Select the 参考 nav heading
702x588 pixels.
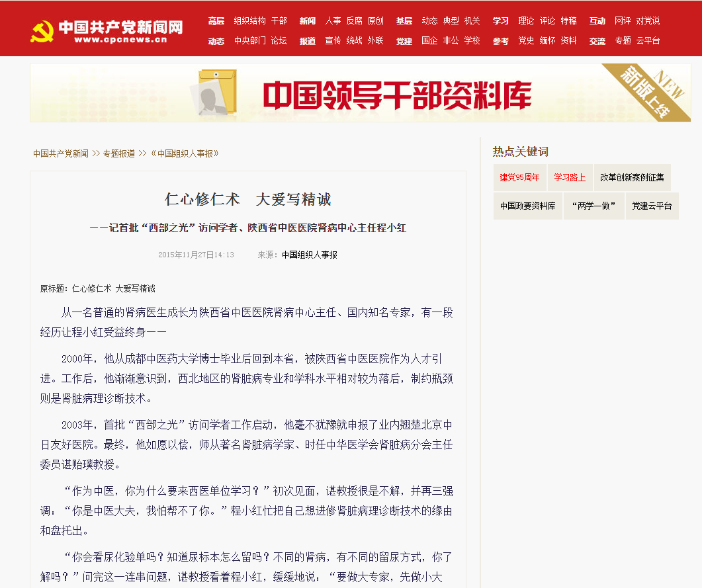(x=501, y=41)
